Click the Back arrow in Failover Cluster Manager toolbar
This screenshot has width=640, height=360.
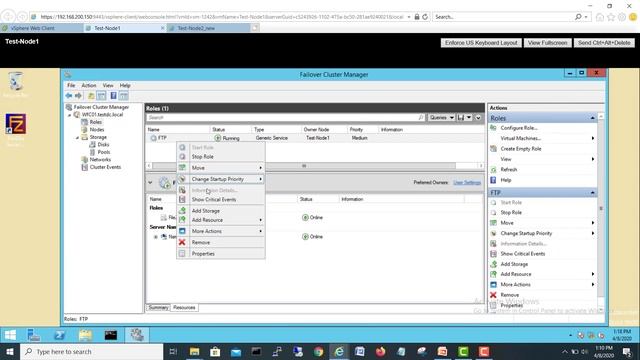click(69, 96)
